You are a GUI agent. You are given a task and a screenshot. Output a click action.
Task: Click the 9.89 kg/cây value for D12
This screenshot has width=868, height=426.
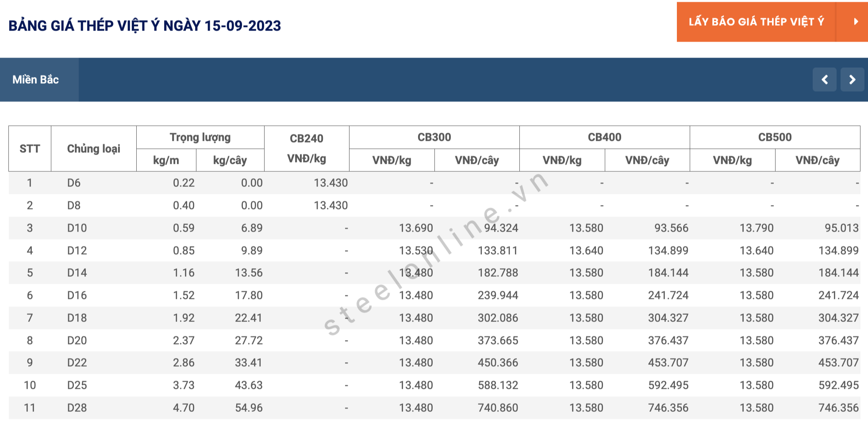tap(252, 251)
